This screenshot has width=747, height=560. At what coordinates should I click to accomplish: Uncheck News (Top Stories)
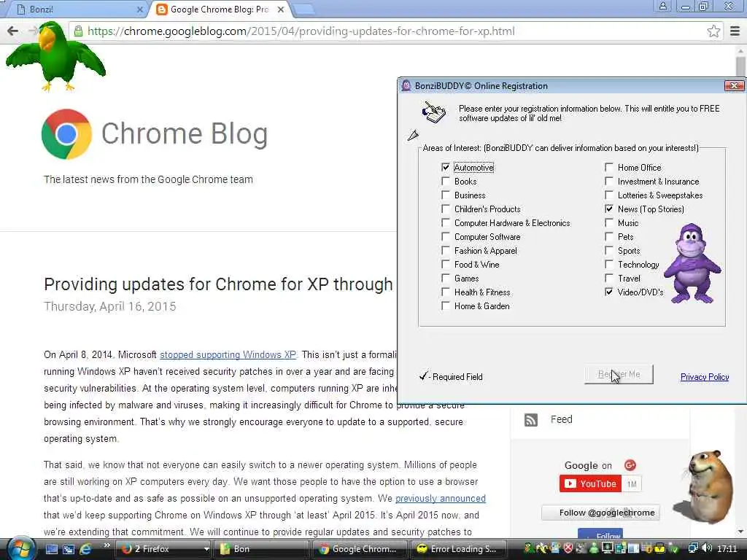(609, 209)
